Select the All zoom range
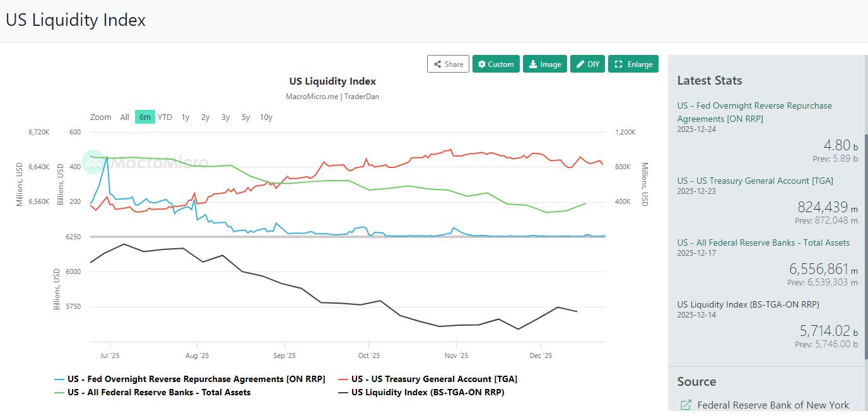Screen dimensions: 868x418 [x=124, y=117]
